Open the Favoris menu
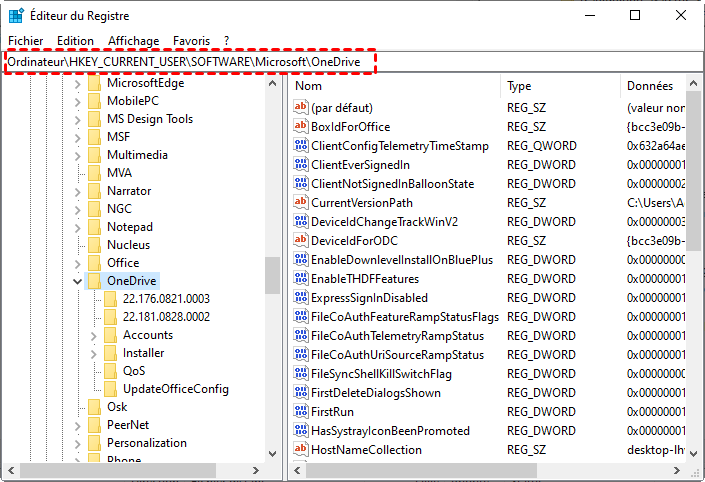The image size is (705, 482). click(x=192, y=41)
